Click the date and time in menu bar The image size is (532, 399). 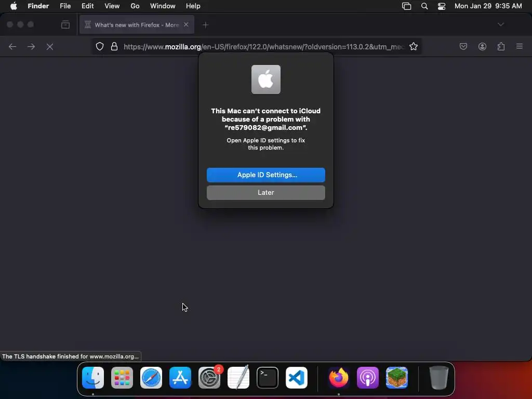pyautogui.click(x=488, y=6)
